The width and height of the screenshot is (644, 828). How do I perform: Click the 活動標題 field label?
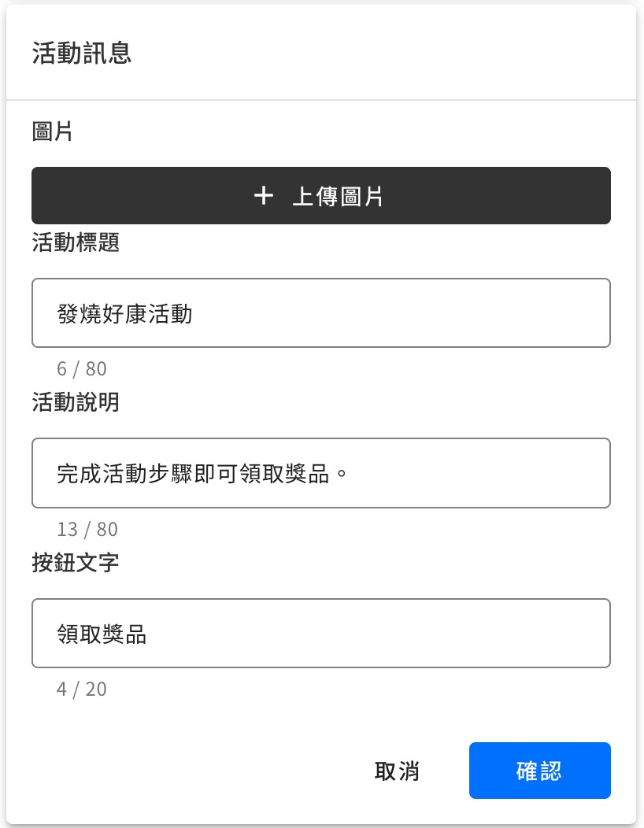pos(76,242)
